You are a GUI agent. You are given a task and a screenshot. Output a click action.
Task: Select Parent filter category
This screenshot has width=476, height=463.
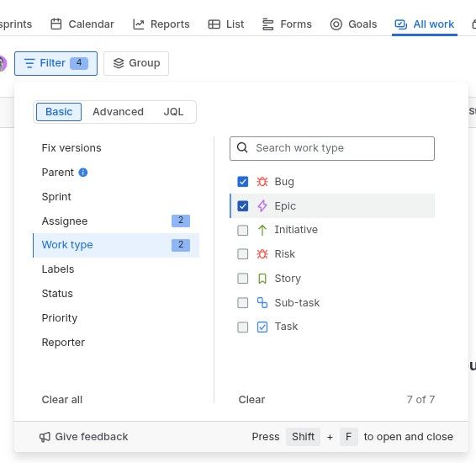(x=116, y=173)
